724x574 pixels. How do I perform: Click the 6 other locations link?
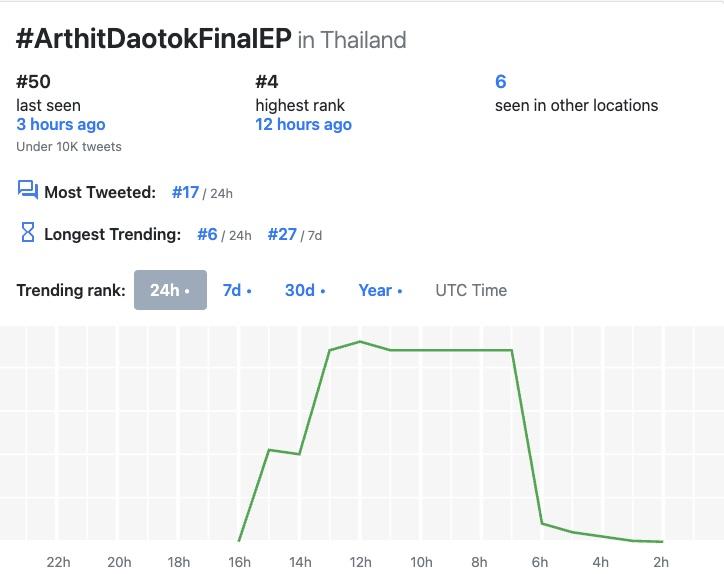[501, 82]
